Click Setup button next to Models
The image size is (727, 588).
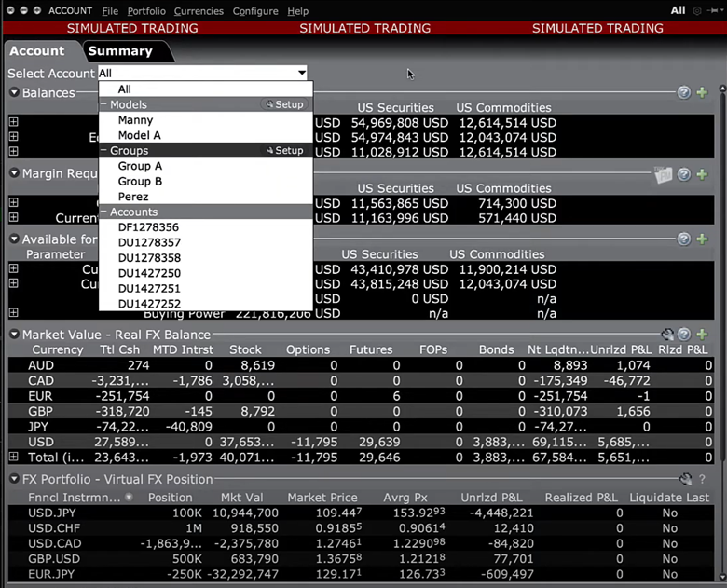click(284, 104)
